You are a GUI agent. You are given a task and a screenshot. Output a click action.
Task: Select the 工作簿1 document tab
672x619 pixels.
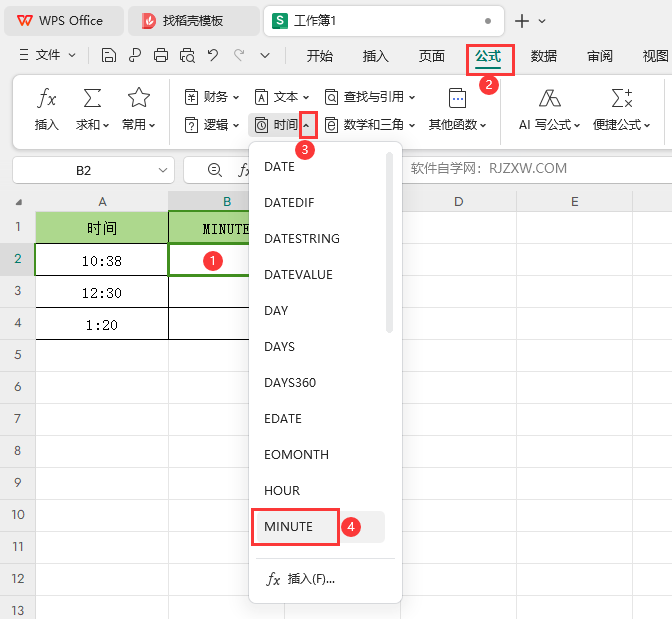(384, 21)
